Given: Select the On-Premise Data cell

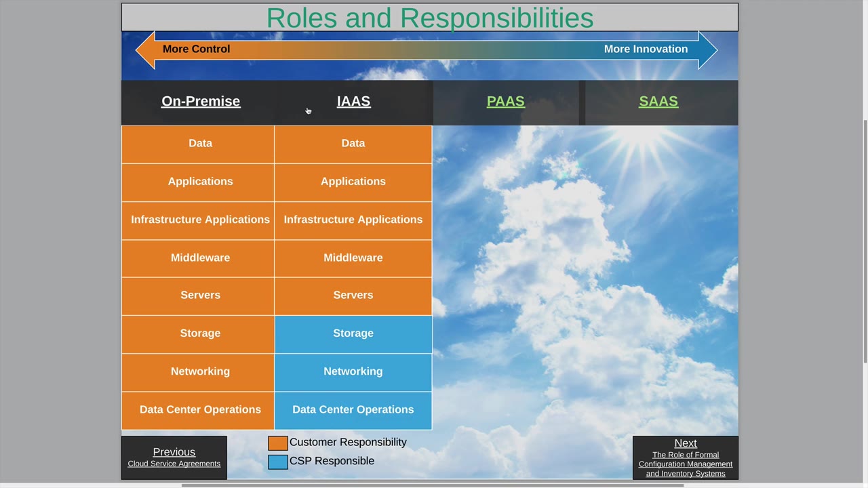Looking at the screenshot, I should tap(198, 144).
